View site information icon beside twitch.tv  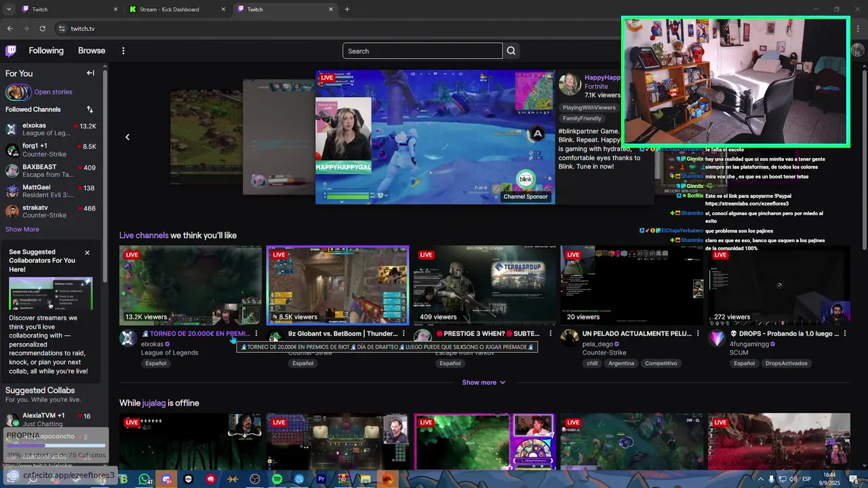(62, 28)
